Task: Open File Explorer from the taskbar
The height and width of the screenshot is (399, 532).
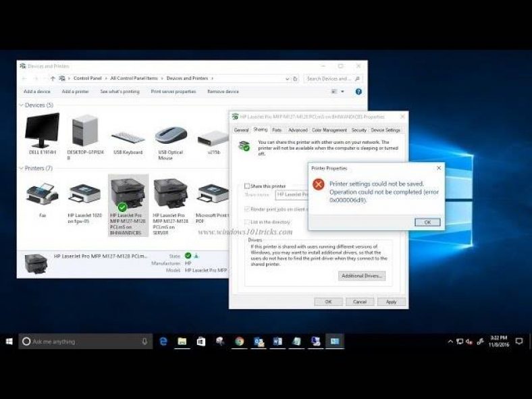Action: (182, 342)
